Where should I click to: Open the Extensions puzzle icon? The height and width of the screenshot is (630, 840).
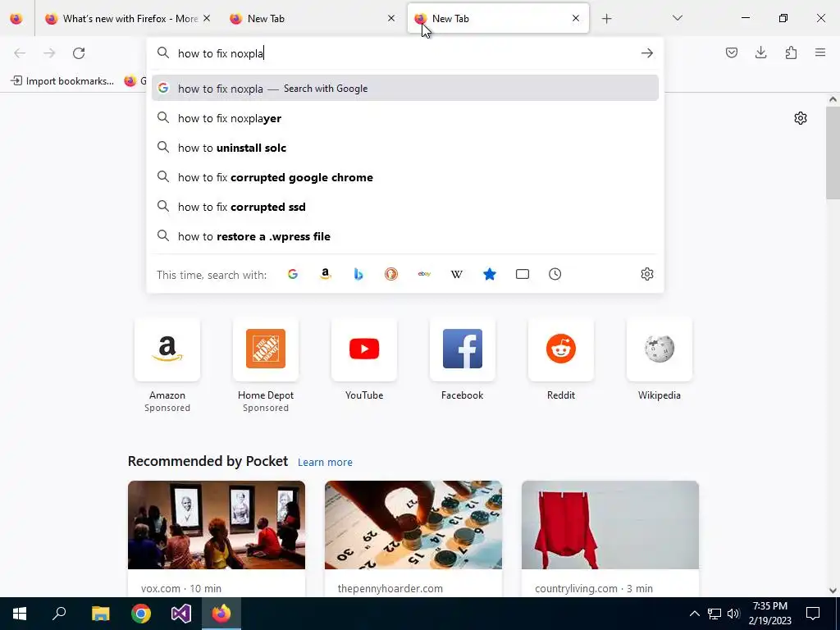click(791, 52)
